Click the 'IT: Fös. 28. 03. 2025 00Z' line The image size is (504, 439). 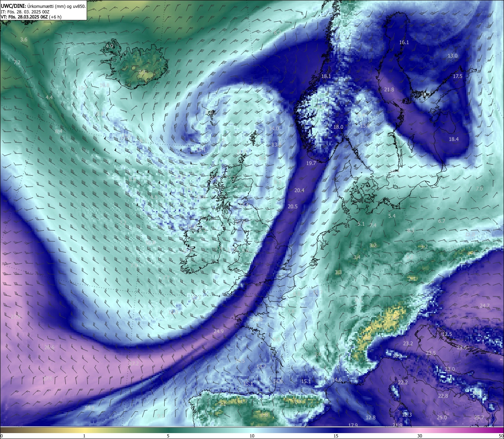[x=25, y=12]
